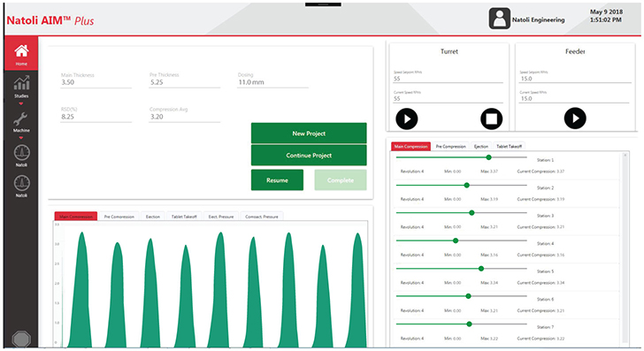The height and width of the screenshot is (351, 644).
Task: Select chart Pre Compression tab
Action: [x=119, y=217]
